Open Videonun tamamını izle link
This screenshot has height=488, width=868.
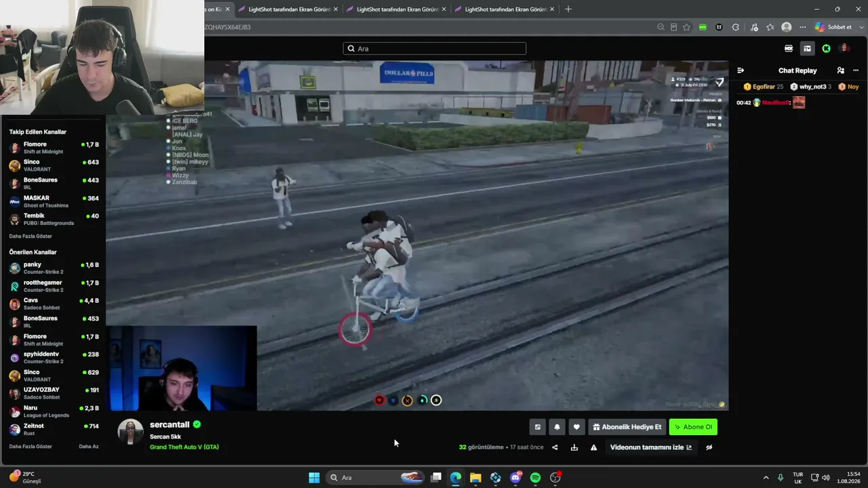[651, 447]
